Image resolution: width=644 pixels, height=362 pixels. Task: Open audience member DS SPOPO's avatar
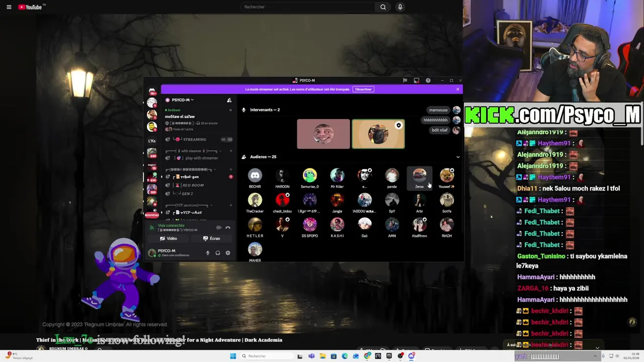click(x=310, y=225)
